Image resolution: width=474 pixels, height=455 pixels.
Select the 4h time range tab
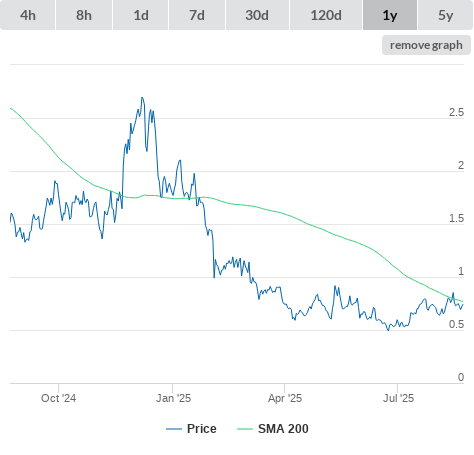tap(28, 15)
